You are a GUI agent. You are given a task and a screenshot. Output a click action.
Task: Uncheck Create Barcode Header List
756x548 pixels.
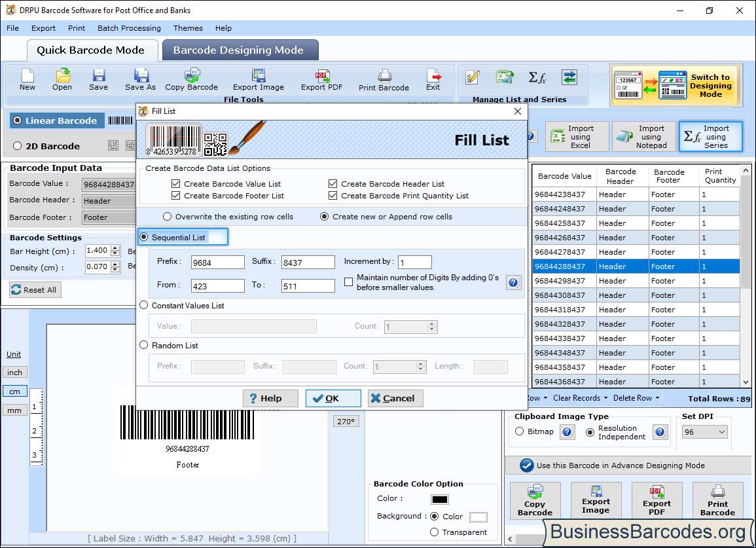[333, 184]
